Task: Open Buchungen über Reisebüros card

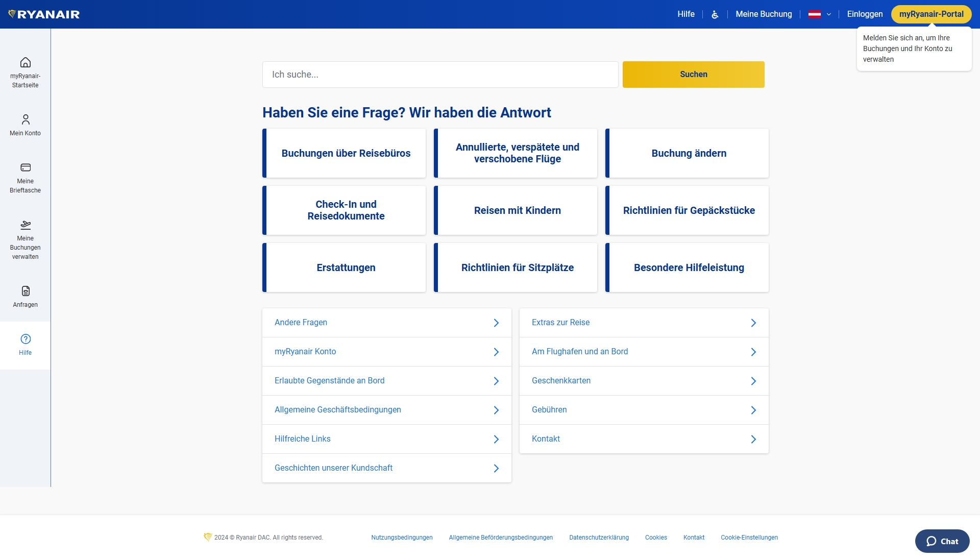Action: pos(344,153)
